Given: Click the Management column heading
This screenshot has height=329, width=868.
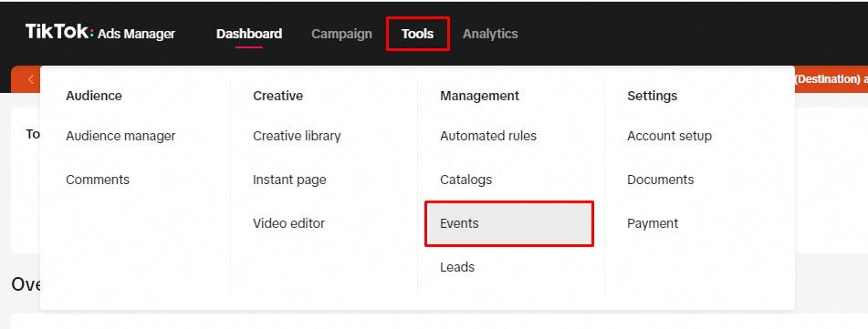Looking at the screenshot, I should (x=479, y=96).
